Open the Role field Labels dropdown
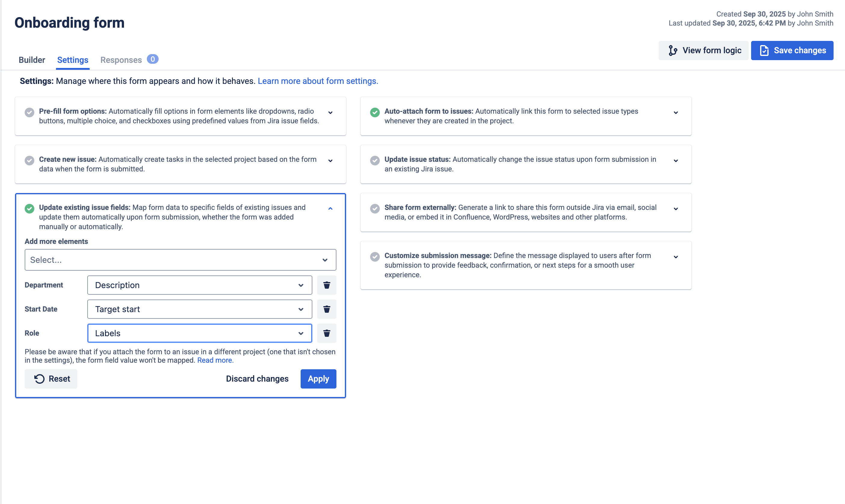The image size is (845, 504). pyautogui.click(x=200, y=333)
